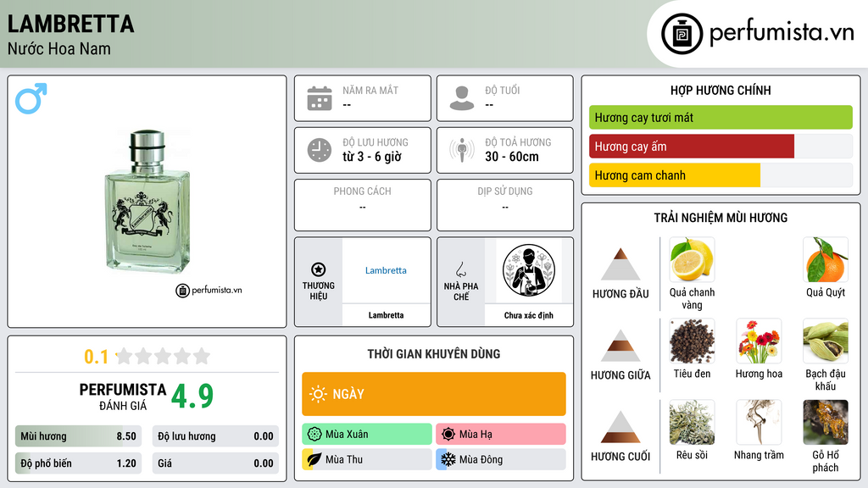Click the '30 - 60cm' sillage value
868x488 pixels.
[512, 157]
